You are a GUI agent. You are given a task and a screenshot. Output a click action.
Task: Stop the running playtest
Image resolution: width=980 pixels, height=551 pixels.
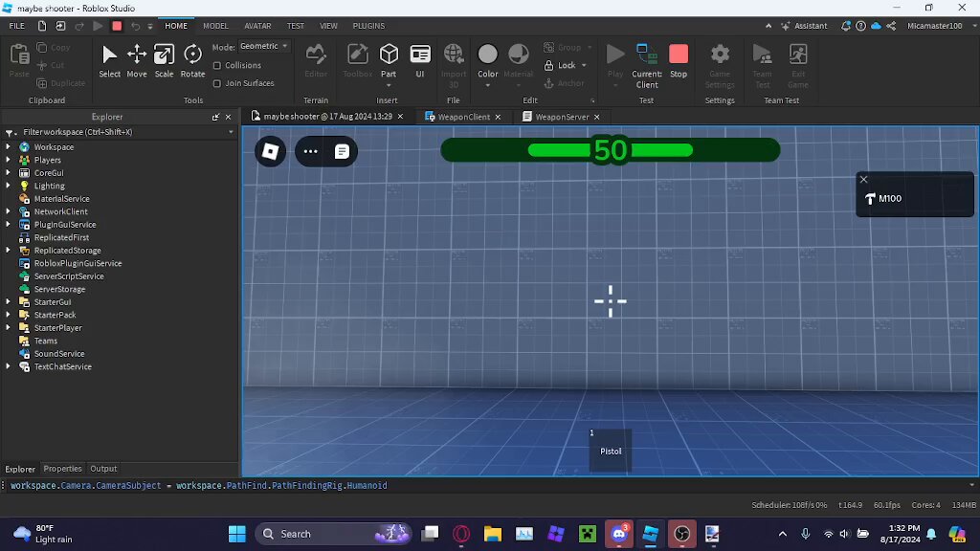point(679,60)
